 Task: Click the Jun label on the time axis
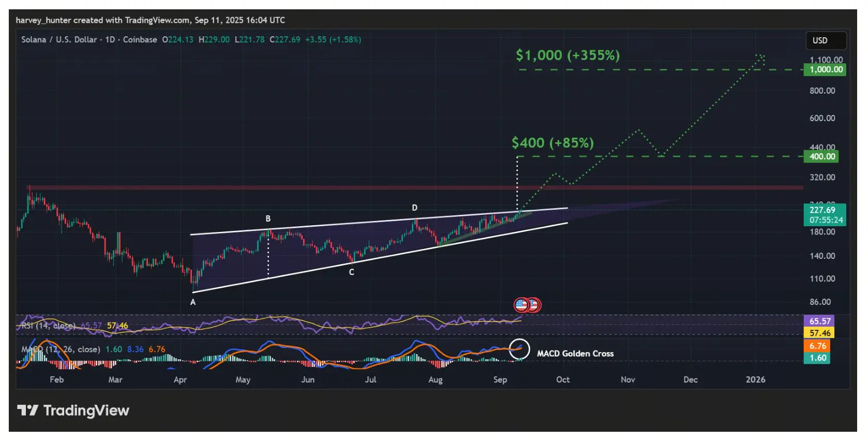(x=308, y=379)
